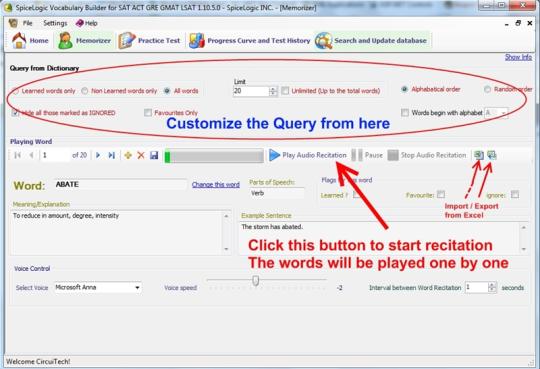Mark the word as Favourite
540x369 pixels.
(441, 194)
